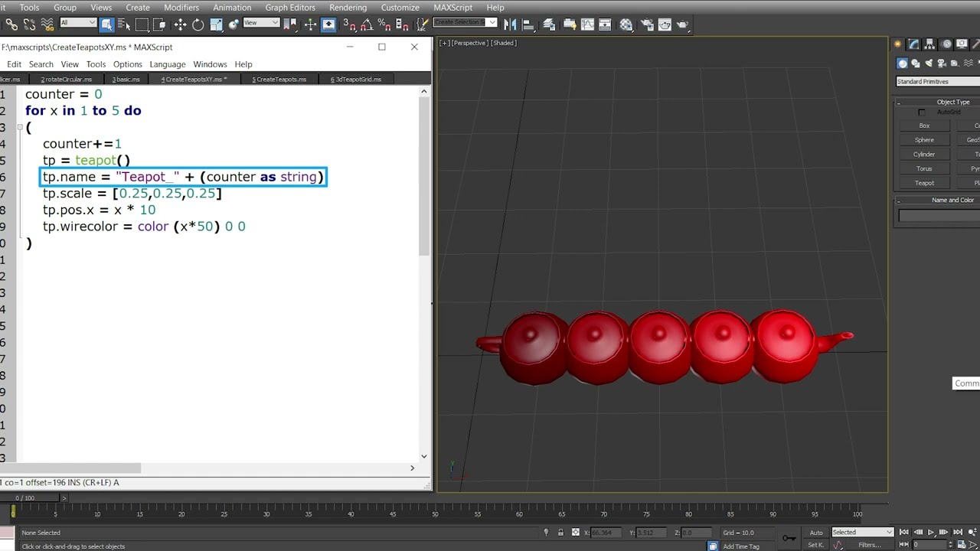Switch to the Modify command panel tab

coord(914,44)
